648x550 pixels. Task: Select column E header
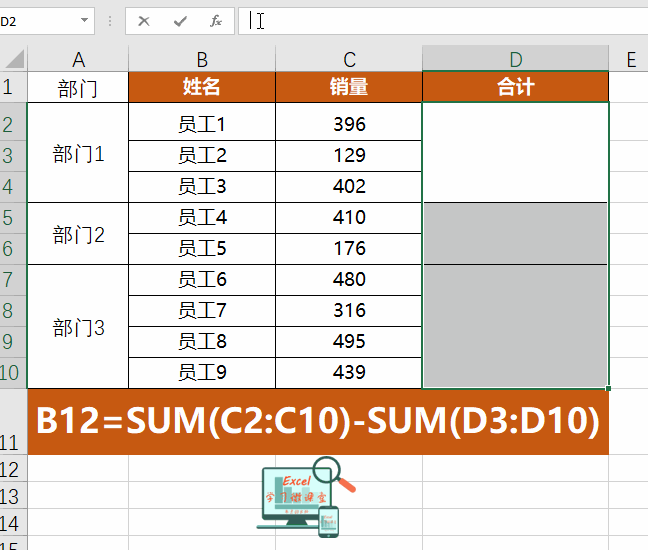pos(629,59)
